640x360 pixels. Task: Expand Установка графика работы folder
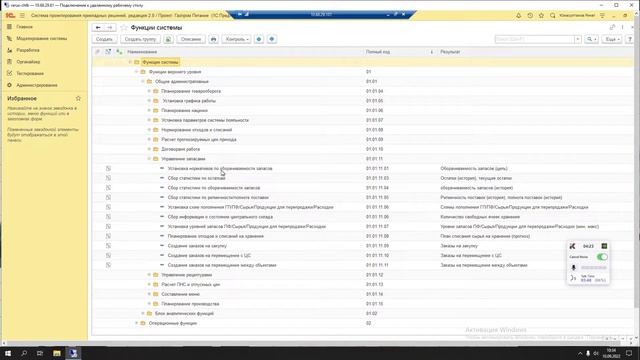click(149, 101)
